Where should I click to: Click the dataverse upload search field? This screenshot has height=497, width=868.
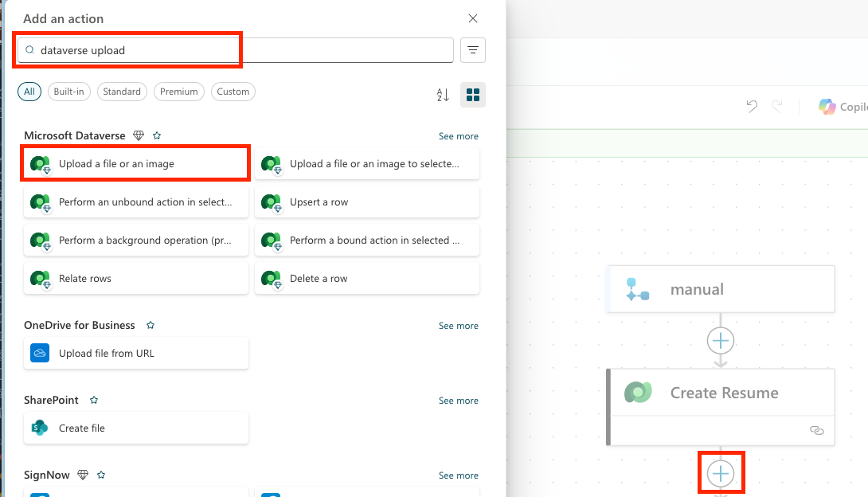coord(239,50)
